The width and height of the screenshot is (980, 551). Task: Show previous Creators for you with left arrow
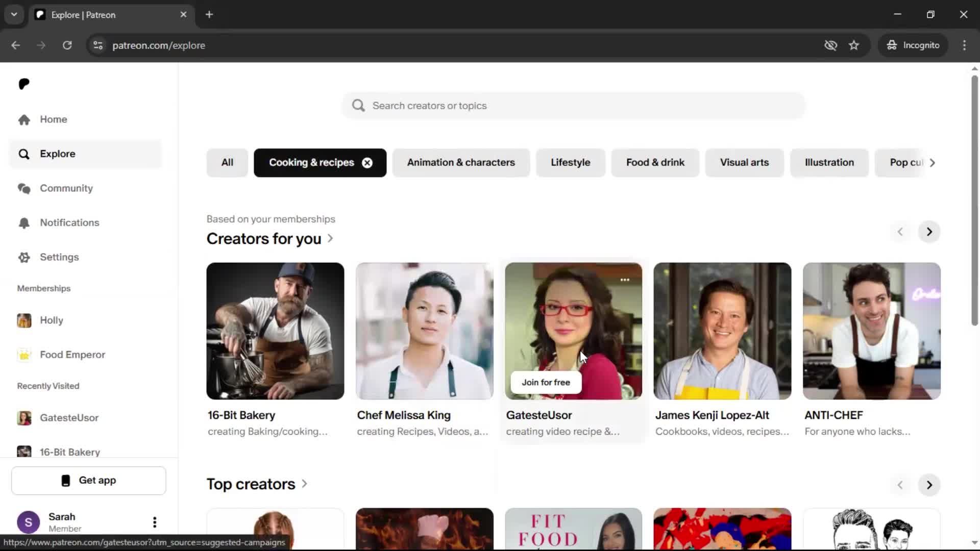(x=900, y=232)
